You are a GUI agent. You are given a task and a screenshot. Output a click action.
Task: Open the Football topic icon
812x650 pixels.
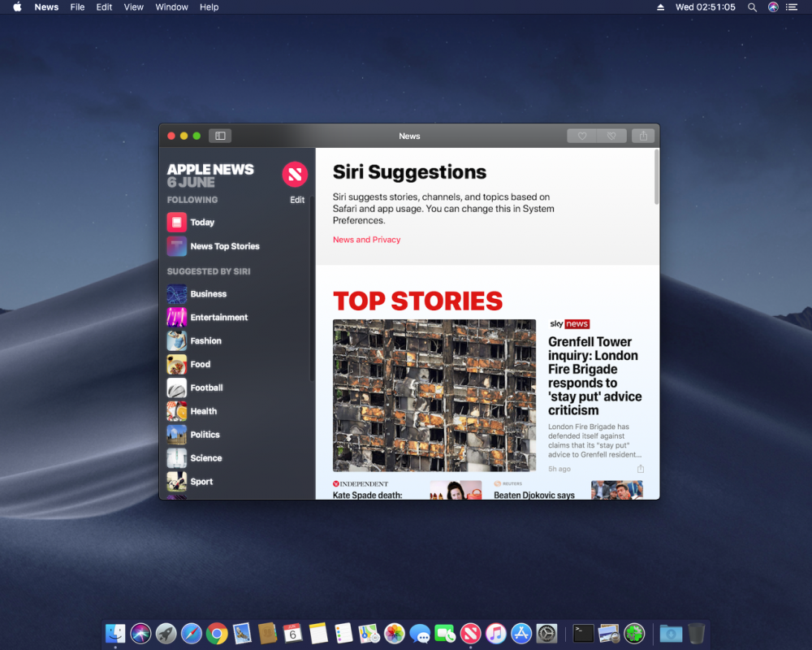(176, 388)
